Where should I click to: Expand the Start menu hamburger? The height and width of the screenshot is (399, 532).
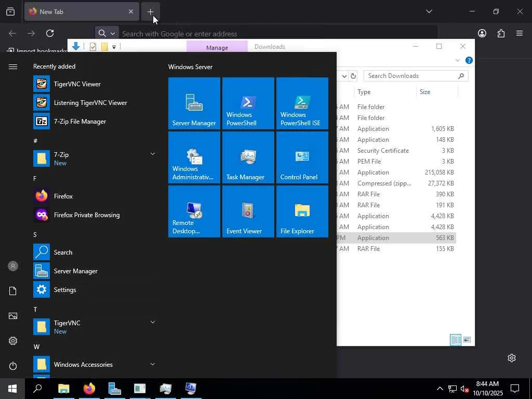[x=13, y=66]
